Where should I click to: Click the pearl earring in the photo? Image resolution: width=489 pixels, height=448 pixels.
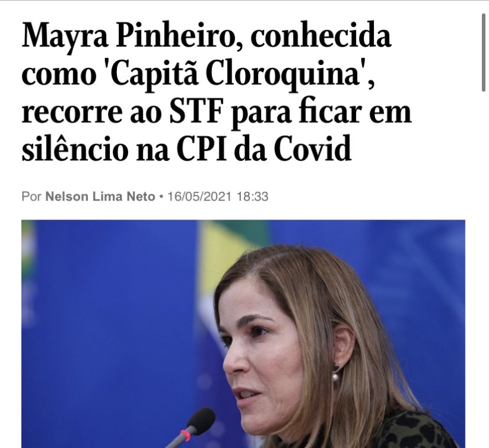(x=335, y=377)
